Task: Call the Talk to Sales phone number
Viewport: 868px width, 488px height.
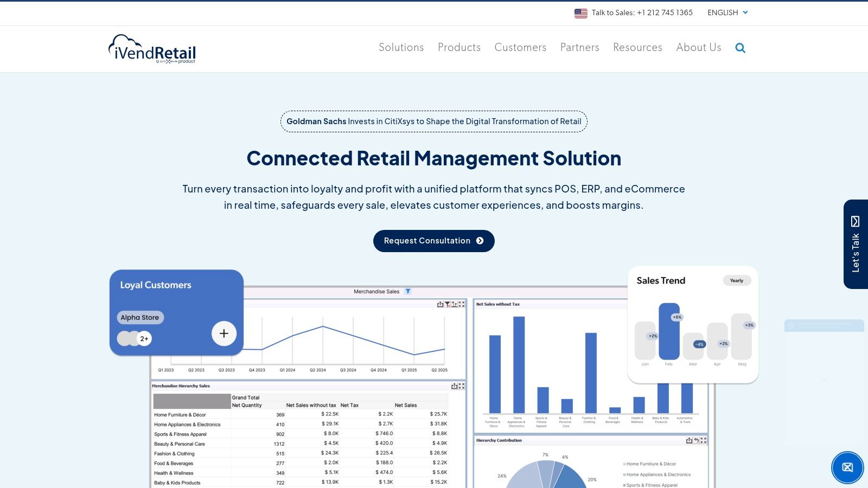Action: click(x=642, y=12)
